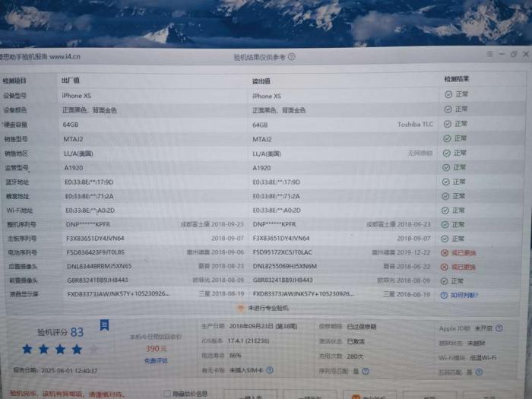Click Toshiba TLC text in 硬盘容量 row
This screenshot has height=399, width=532.
(x=415, y=125)
